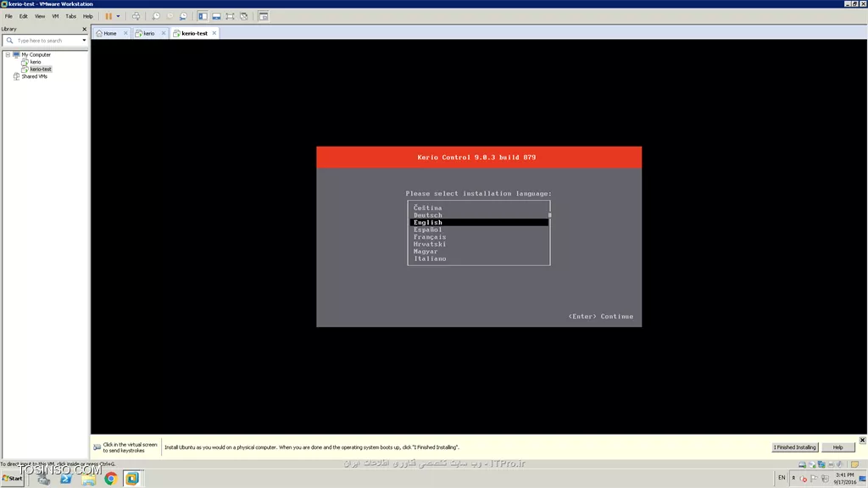The height and width of the screenshot is (488, 868).
Task: Open the File menu
Action: click(8, 16)
